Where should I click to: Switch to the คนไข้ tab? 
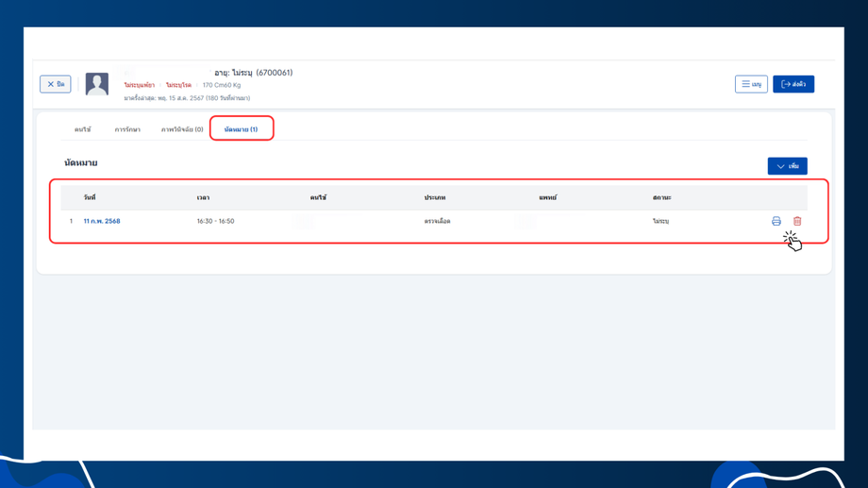(x=82, y=129)
